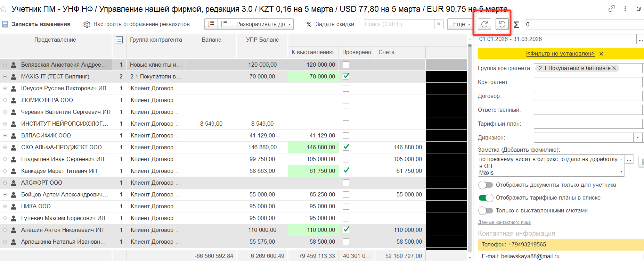Image resolution: width=644 pixels, height=261 pixels.
Task: Click the collapse levels list icon
Action: 224,24
